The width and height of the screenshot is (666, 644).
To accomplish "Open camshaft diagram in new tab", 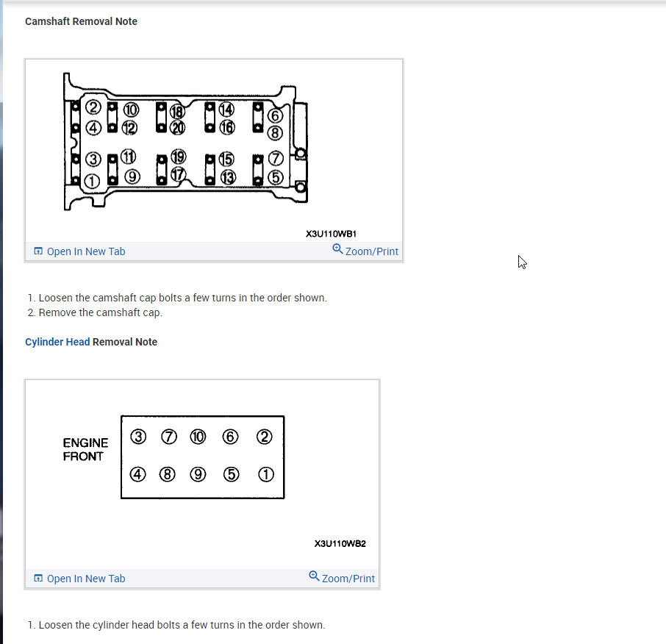I will coord(79,251).
